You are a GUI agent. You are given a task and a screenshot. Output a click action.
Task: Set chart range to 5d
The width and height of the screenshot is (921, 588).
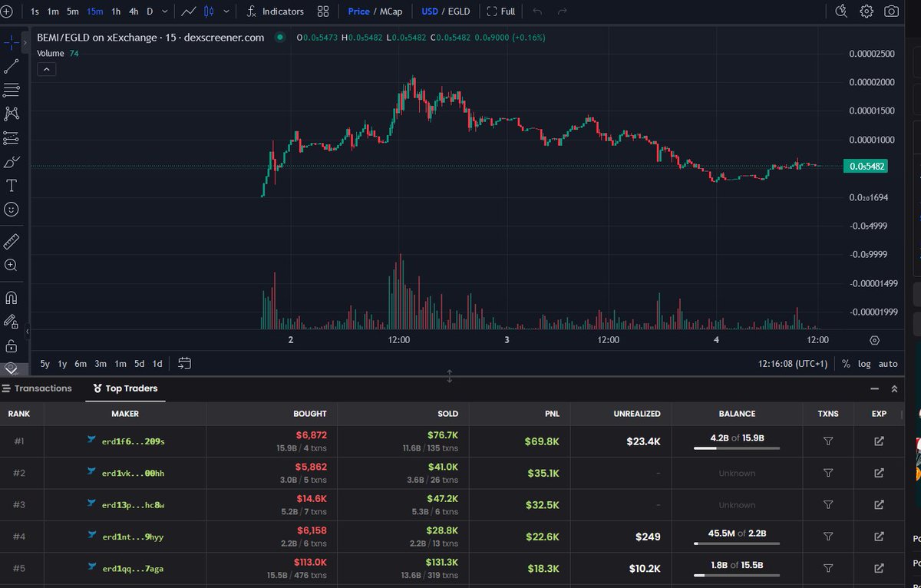coord(139,363)
